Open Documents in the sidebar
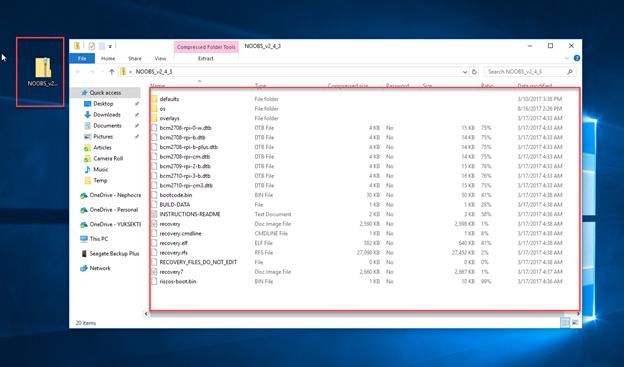This screenshot has height=367, width=624. pos(107,126)
